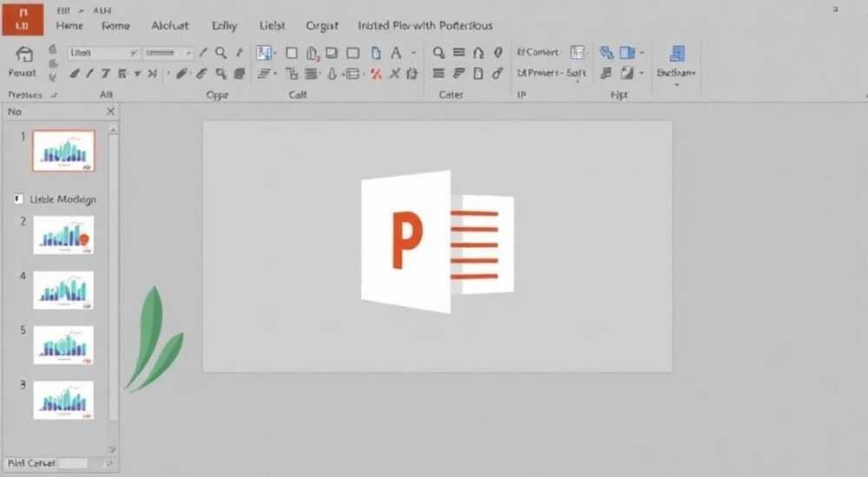This screenshot has height=477, width=868.
Task: Click the blue page icon left of the letter A
Action: pyautogui.click(x=376, y=53)
